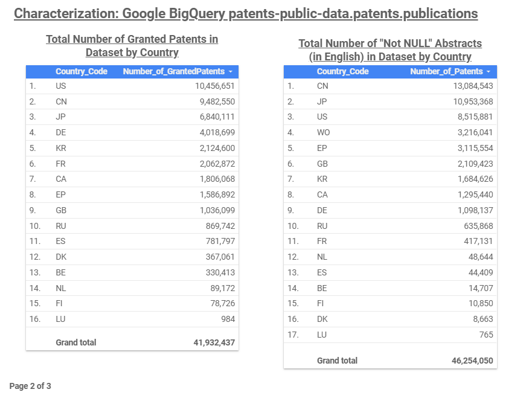532x398 pixels.
Task: Click the Number_of_Patents column header
Action: coord(446,71)
